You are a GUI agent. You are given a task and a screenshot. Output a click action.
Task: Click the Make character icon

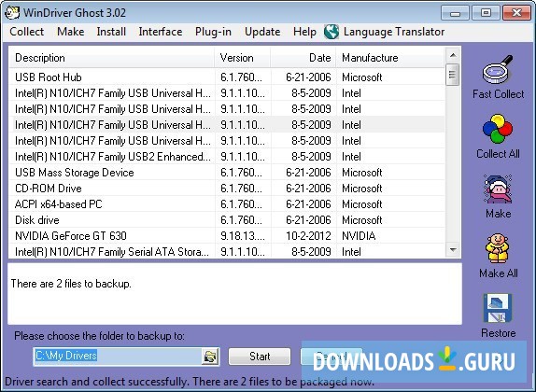(498, 189)
